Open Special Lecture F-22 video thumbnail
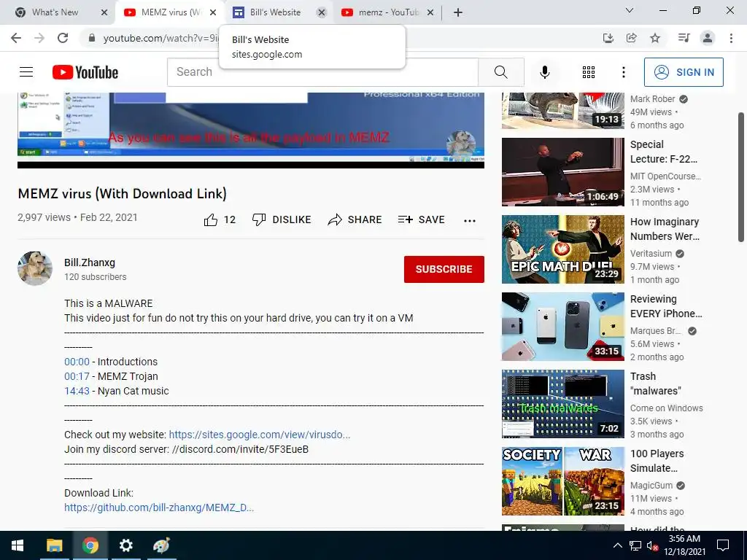 562,172
